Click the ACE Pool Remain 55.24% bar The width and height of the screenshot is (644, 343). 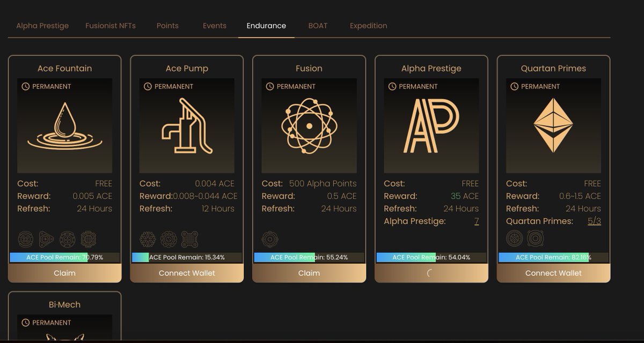click(309, 257)
